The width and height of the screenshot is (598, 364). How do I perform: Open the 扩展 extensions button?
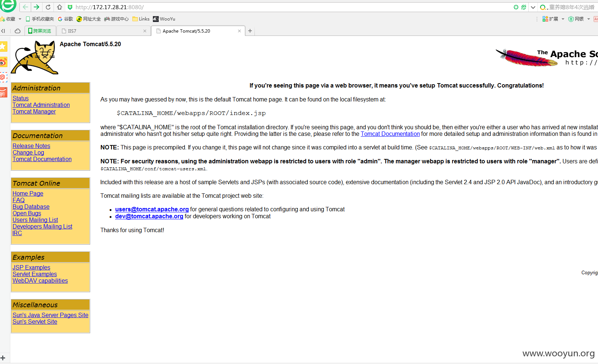[x=550, y=19]
